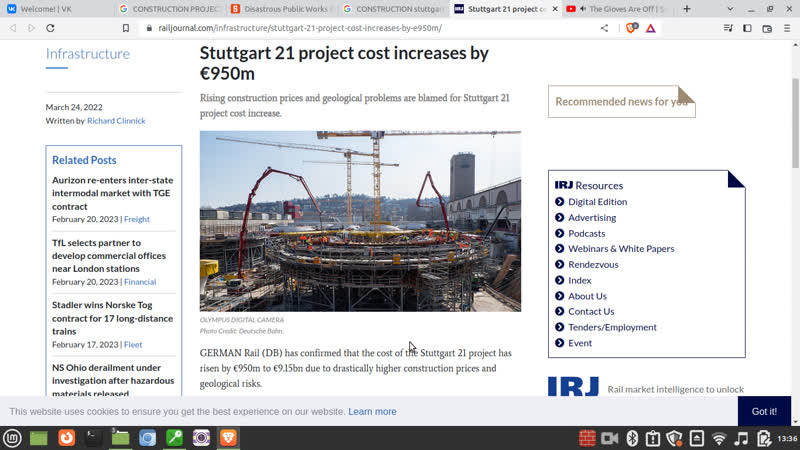
Task: Launch Firefox from the taskbar
Action: point(66,438)
